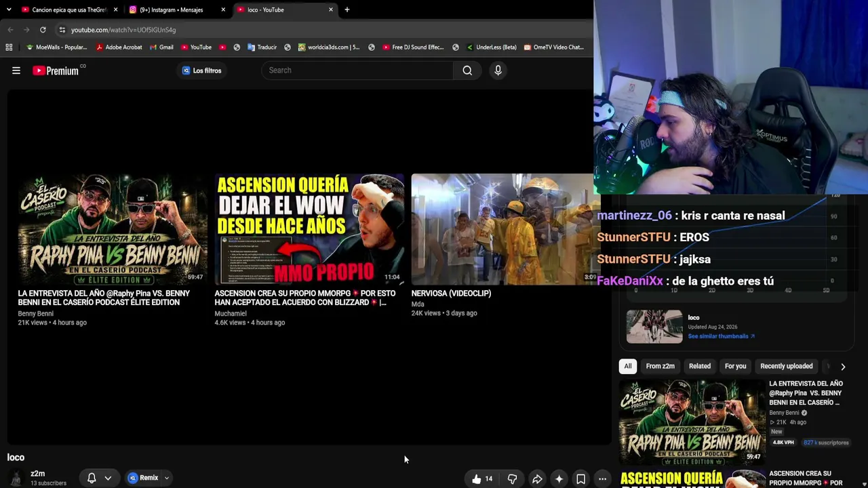Image resolution: width=868 pixels, height=488 pixels.
Task: Play the Ascension MMO propio end-screen video
Action: [x=309, y=229]
